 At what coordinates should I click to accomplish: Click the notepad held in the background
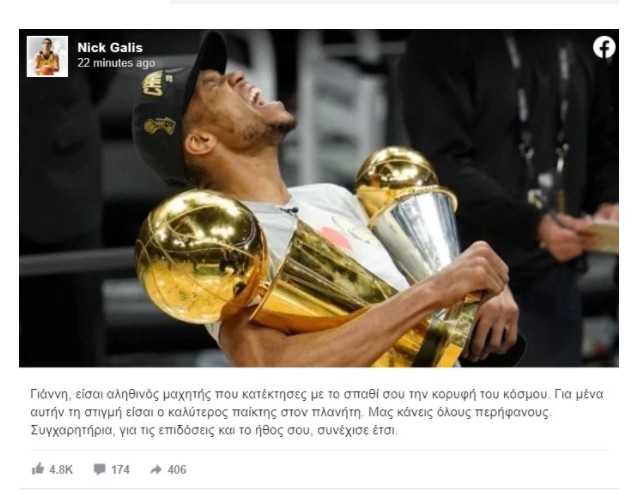tap(602, 235)
